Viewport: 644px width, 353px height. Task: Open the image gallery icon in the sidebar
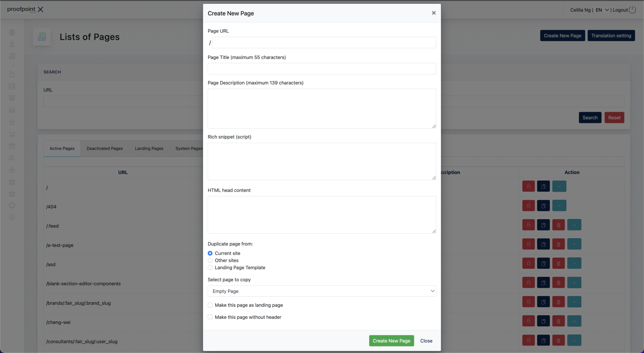click(x=12, y=86)
